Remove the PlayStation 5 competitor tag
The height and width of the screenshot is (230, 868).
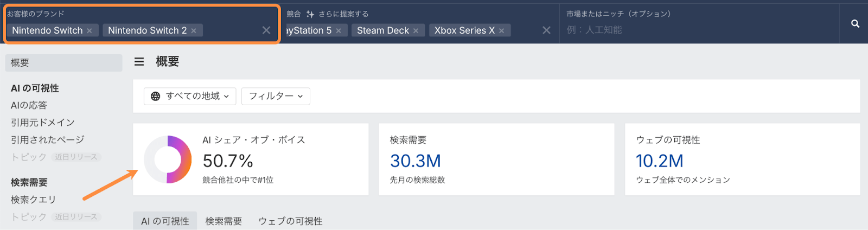tap(339, 31)
